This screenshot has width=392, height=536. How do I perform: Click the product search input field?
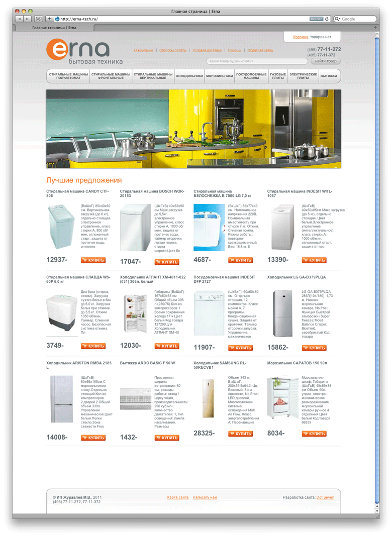[256, 61]
